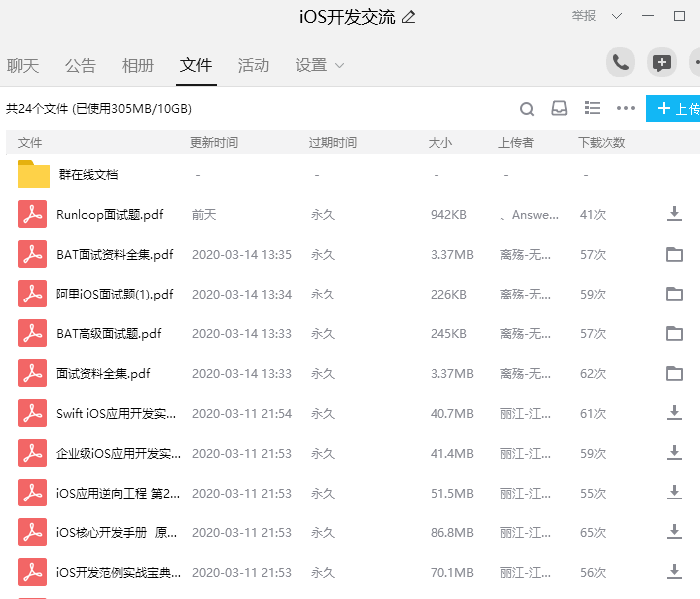Screen dimensions: 700x599
Task: Select the file name 面试资料全集.pdf
Action: click(x=103, y=373)
